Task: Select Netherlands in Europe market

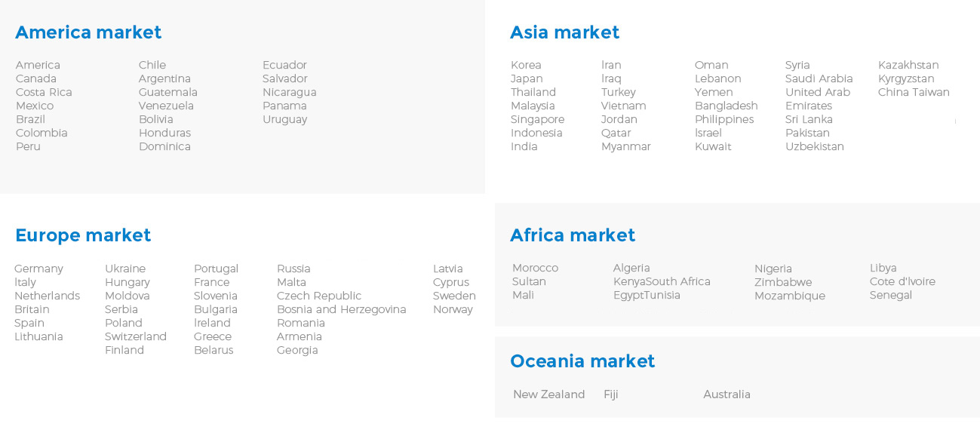Action: pyautogui.click(x=47, y=296)
